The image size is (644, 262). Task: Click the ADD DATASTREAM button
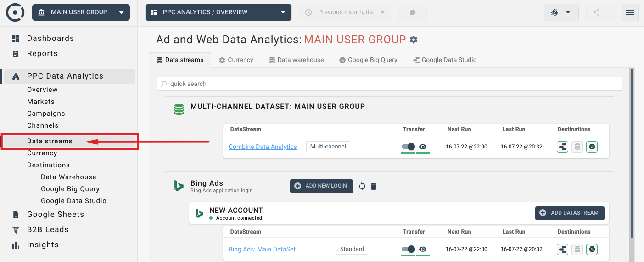click(x=570, y=213)
